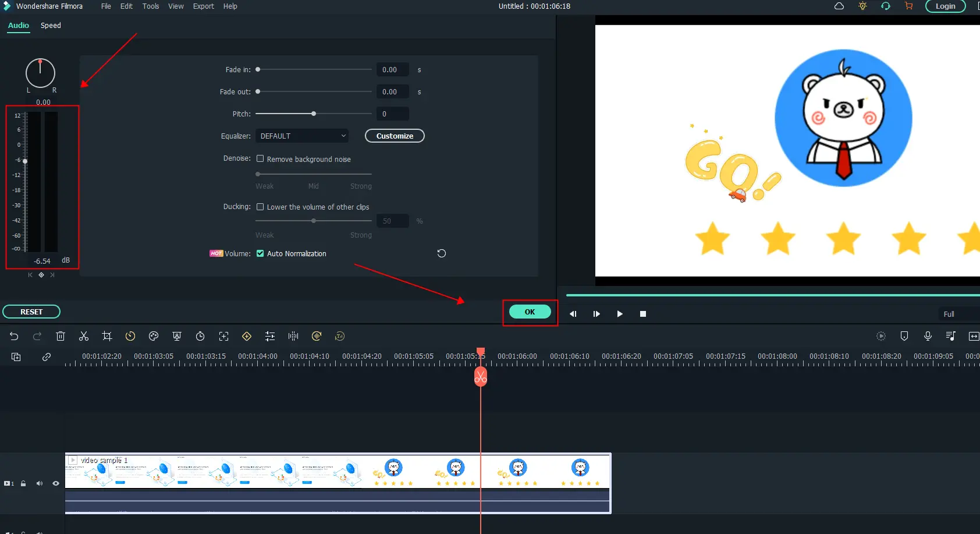The height and width of the screenshot is (534, 980).
Task: Open color correction palette icon
Action: [154, 336]
